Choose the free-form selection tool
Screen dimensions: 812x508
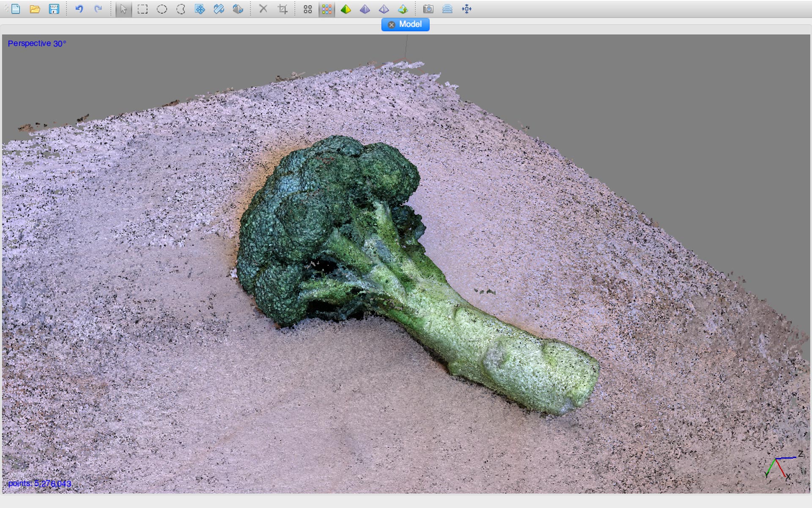181,9
